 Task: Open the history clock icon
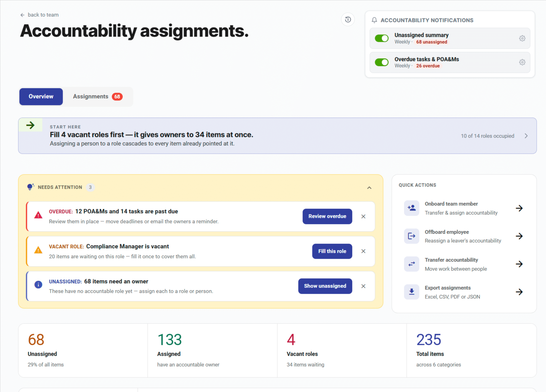(348, 20)
